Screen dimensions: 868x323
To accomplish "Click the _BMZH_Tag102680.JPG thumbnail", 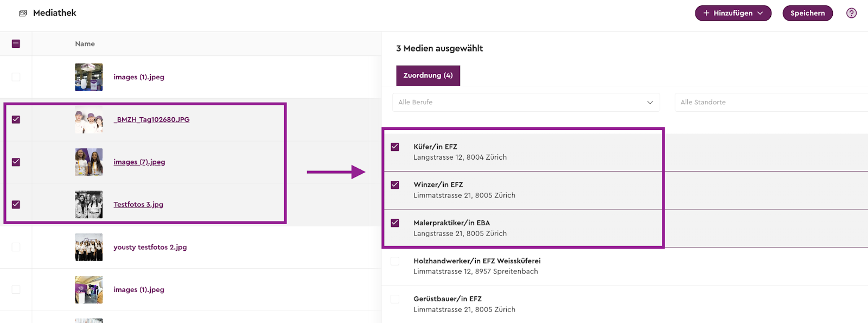I will click(88, 119).
